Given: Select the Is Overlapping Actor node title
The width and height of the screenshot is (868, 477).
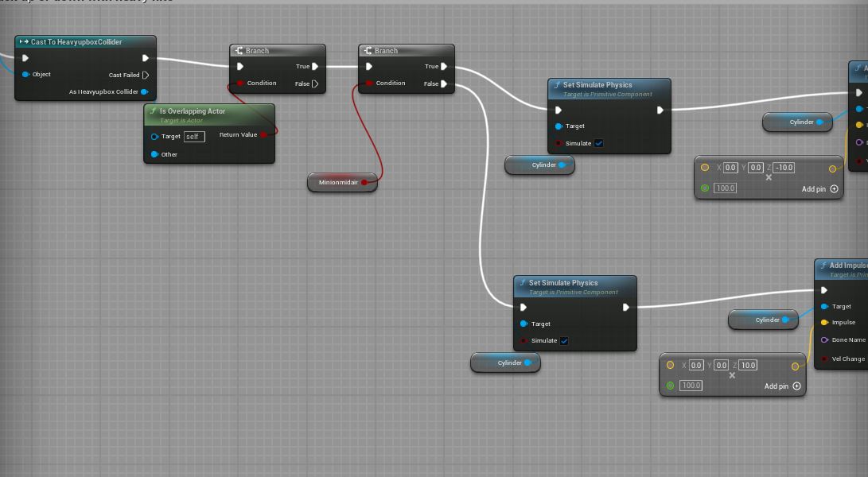Looking at the screenshot, I should tap(193, 111).
